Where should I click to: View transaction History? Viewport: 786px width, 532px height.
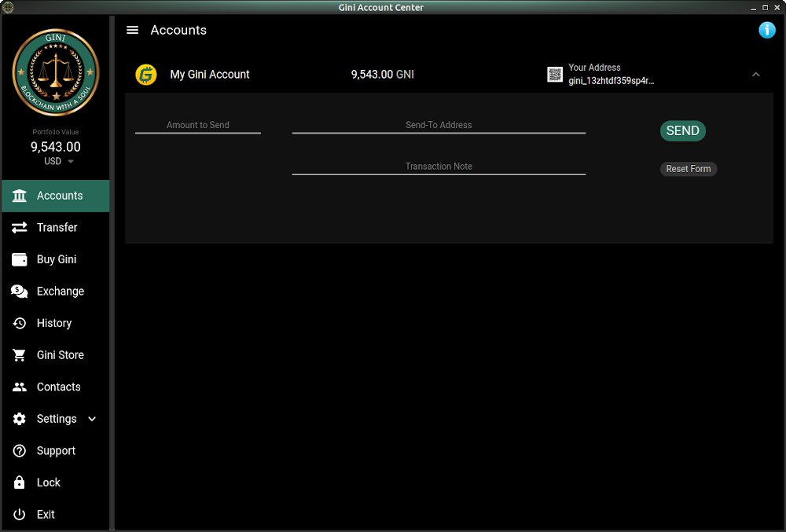56,323
